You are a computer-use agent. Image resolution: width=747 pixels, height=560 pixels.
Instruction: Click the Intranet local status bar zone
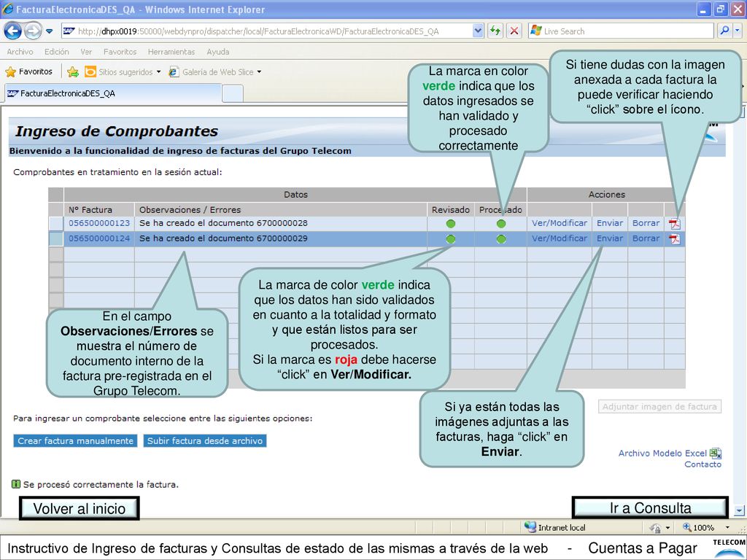click(x=555, y=527)
